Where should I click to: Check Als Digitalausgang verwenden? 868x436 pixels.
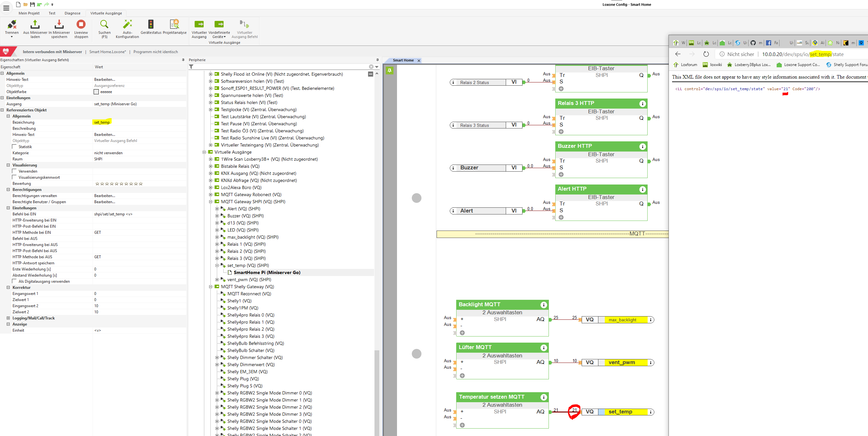14,281
